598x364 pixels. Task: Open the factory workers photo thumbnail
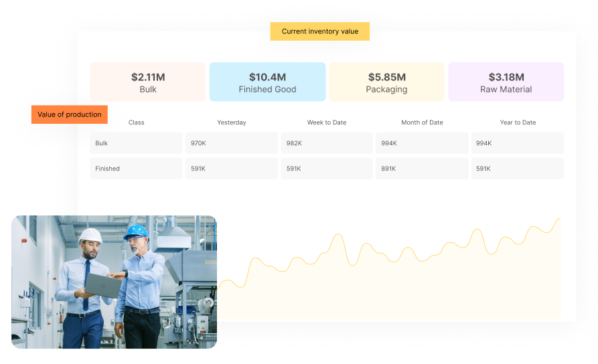[x=114, y=282]
